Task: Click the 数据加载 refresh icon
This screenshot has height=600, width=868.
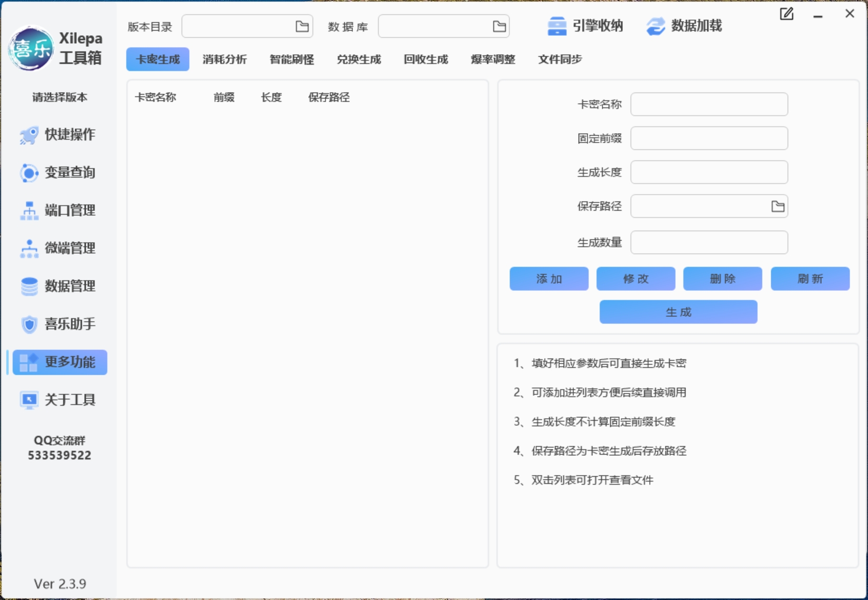Action: click(x=655, y=26)
